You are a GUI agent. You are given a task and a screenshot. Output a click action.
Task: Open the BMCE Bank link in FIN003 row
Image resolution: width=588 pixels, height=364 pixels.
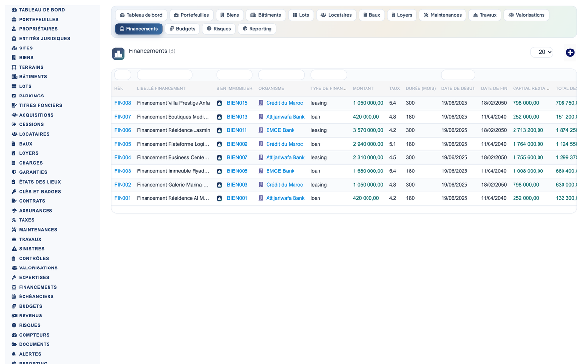coord(280,171)
